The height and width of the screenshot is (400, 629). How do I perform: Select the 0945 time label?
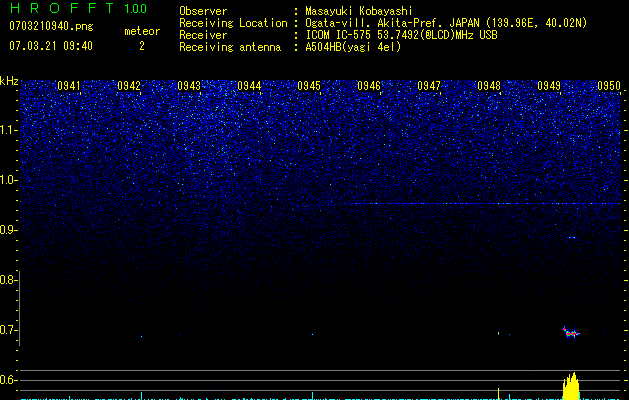coord(309,86)
